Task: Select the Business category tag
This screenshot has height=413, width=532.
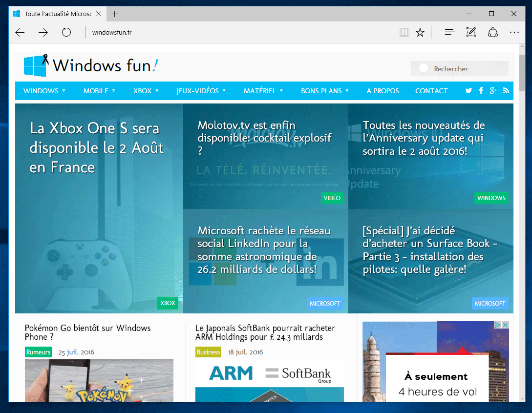Action: [208, 352]
